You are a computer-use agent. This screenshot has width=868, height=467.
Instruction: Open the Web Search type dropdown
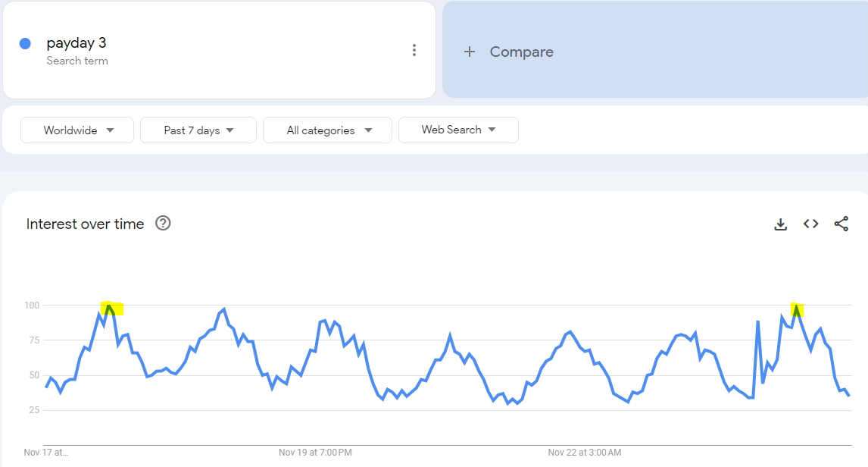(458, 130)
